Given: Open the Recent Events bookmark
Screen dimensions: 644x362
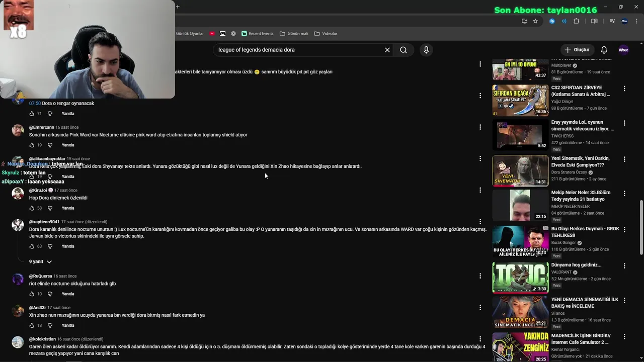Looking at the screenshot, I should coord(258,34).
